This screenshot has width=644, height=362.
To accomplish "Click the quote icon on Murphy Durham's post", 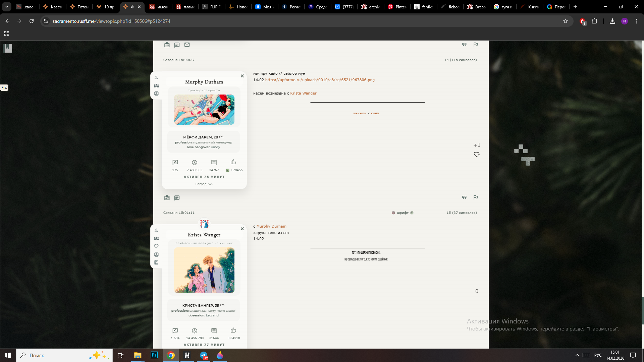I will (464, 197).
